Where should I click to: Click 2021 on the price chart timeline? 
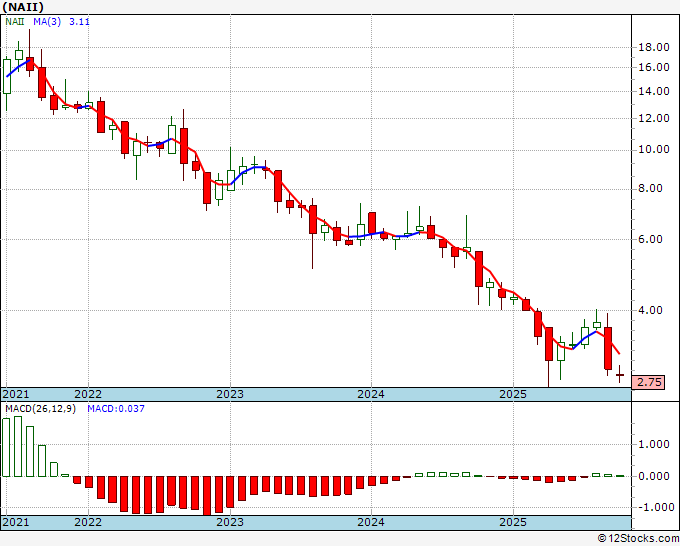pyautogui.click(x=16, y=394)
